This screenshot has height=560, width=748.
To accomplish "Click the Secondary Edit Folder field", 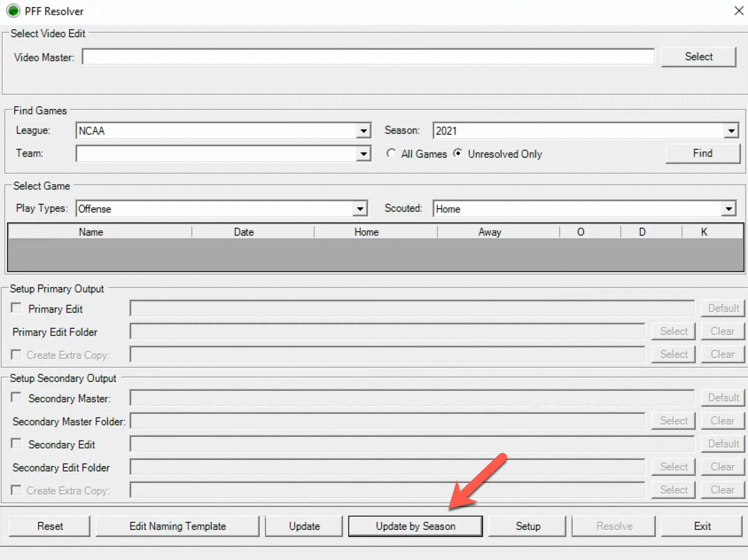I will coord(387,467).
